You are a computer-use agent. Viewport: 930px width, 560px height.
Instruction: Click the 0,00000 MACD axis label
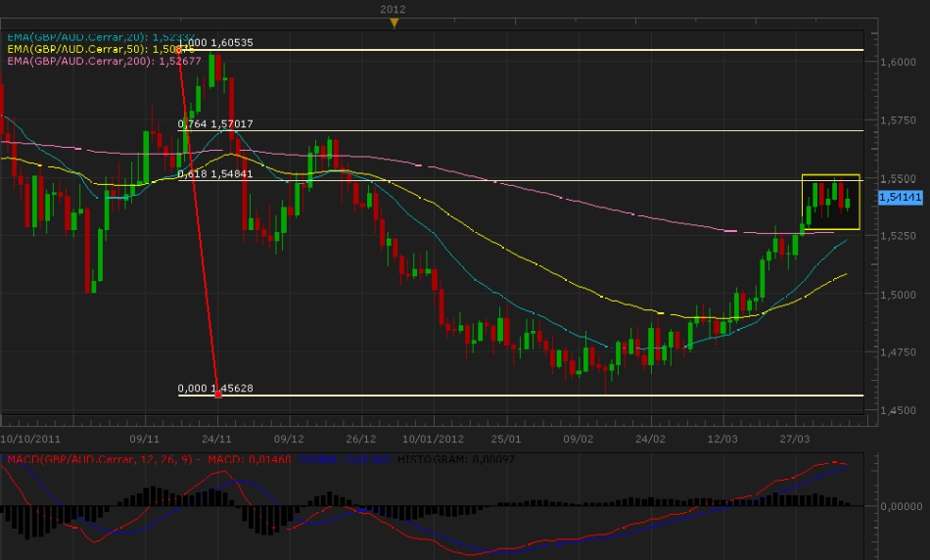901,506
